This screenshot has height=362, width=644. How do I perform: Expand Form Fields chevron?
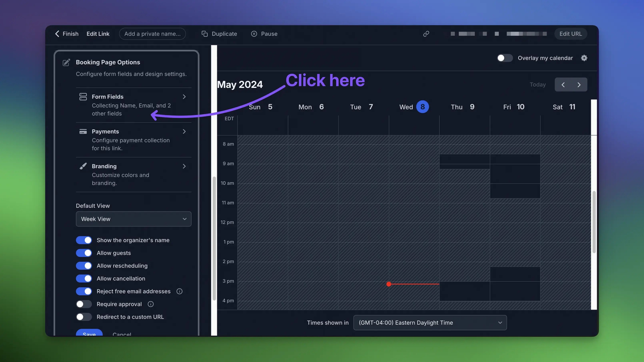pos(184,97)
